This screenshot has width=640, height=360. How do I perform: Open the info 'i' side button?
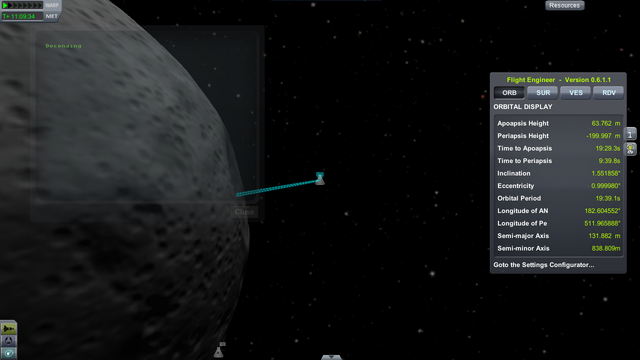pos(631,133)
